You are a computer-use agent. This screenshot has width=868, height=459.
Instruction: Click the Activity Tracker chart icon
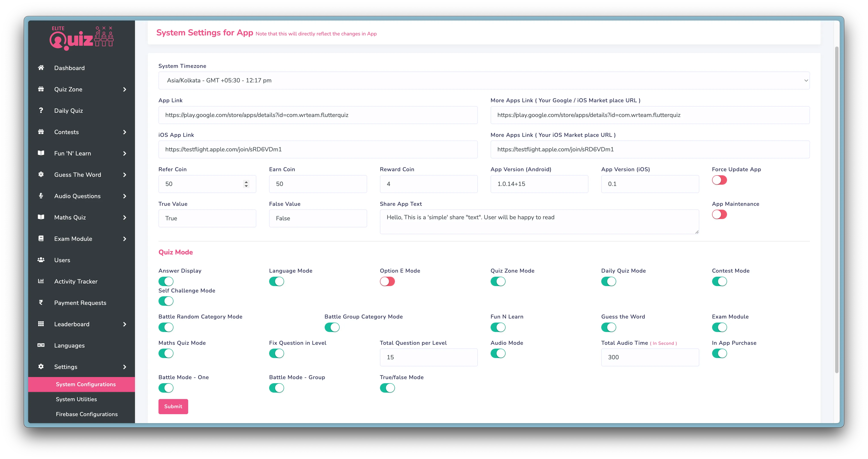(41, 281)
